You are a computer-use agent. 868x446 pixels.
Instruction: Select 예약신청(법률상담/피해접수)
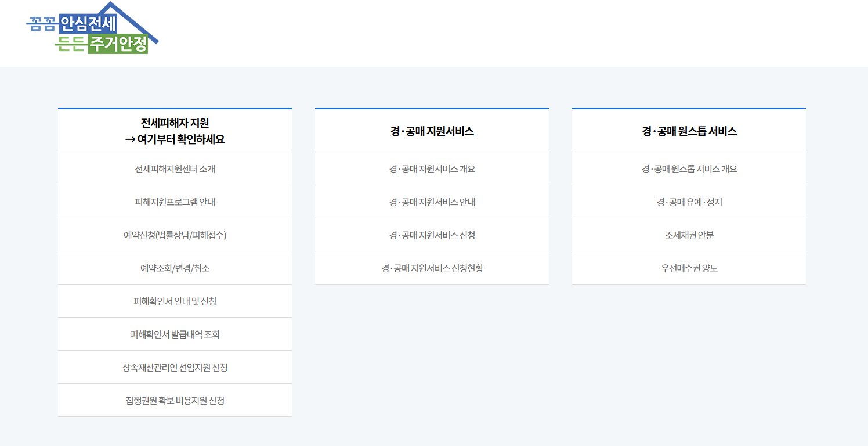click(x=175, y=235)
